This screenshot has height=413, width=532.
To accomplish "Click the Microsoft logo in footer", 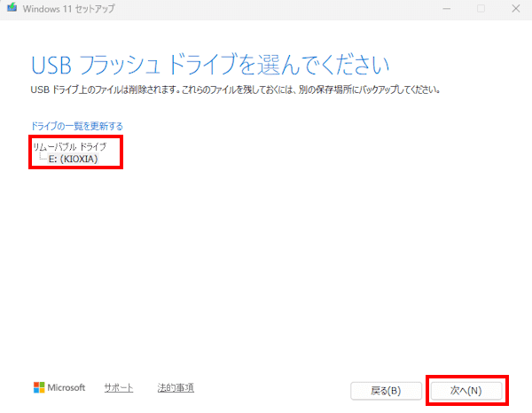I will (59, 387).
